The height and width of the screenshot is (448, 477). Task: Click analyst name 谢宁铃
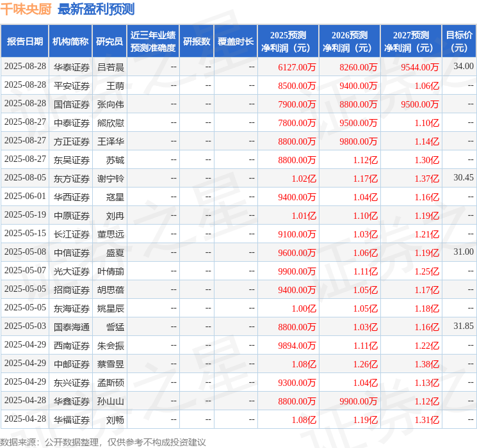(111, 179)
